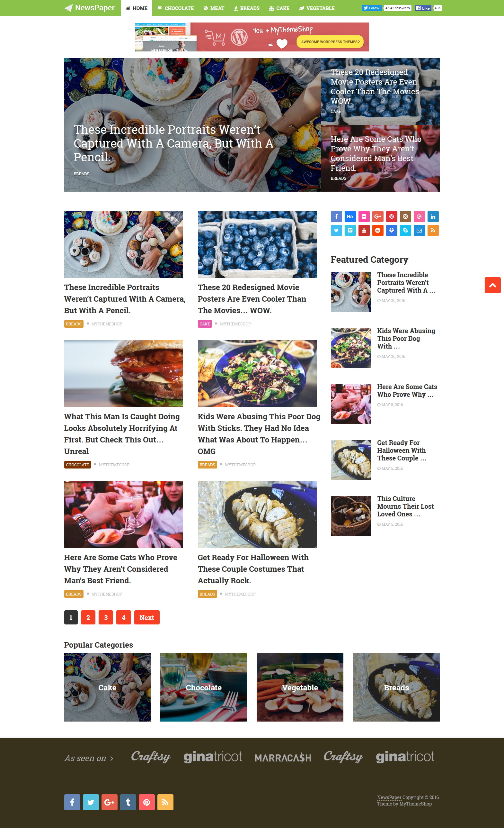
Task: Open the Reddit sidebar icon
Action: click(x=378, y=230)
